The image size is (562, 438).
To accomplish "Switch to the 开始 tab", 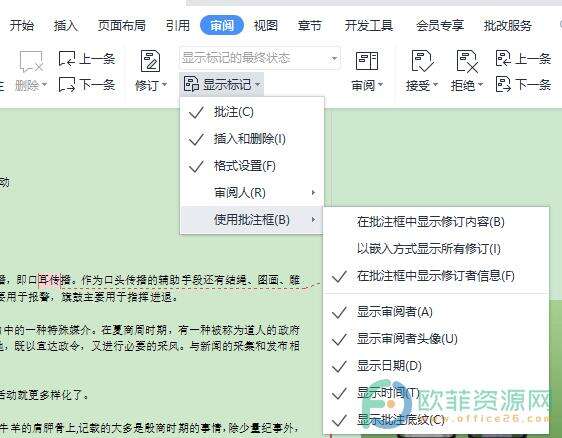I will 22,25.
